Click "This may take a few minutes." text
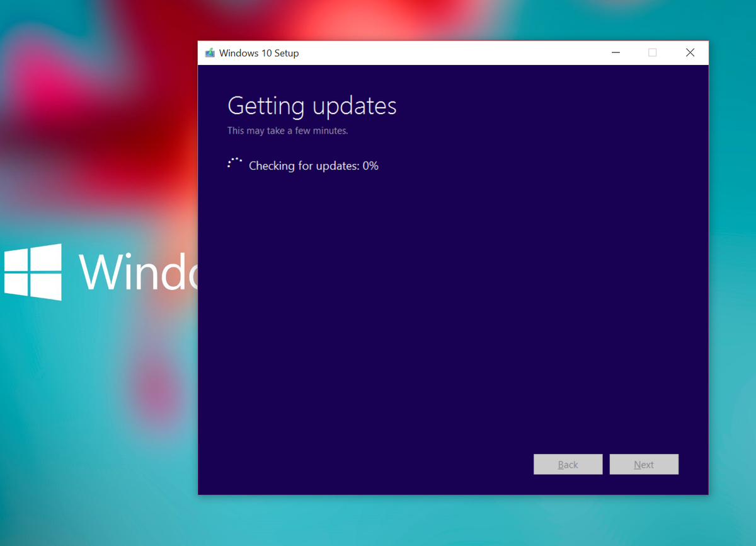 click(x=287, y=131)
